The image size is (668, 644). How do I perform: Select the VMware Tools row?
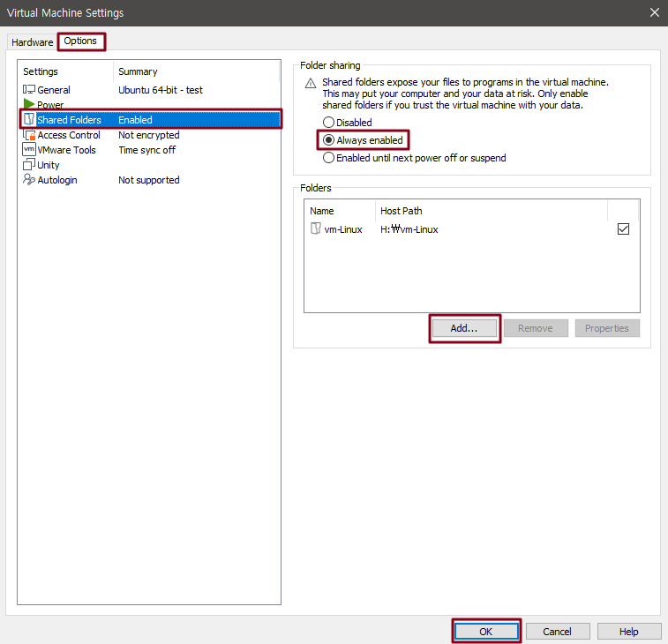150,150
